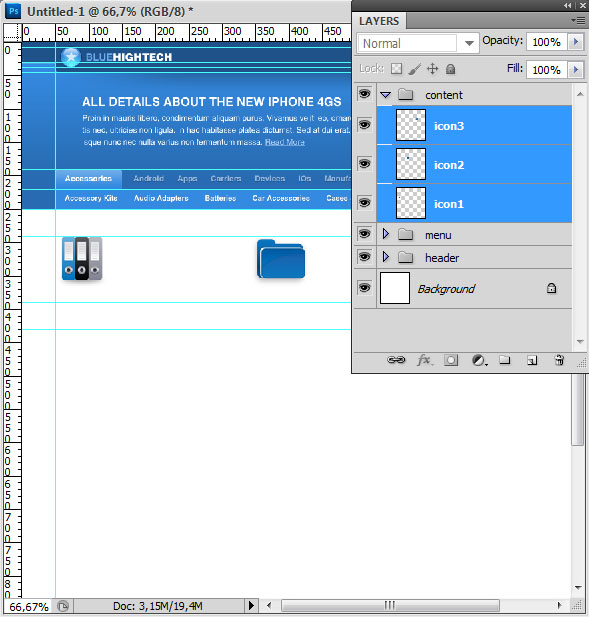Screen dimensions: 589x617
Task: Click the binders icon on canvas
Action: coord(82,259)
